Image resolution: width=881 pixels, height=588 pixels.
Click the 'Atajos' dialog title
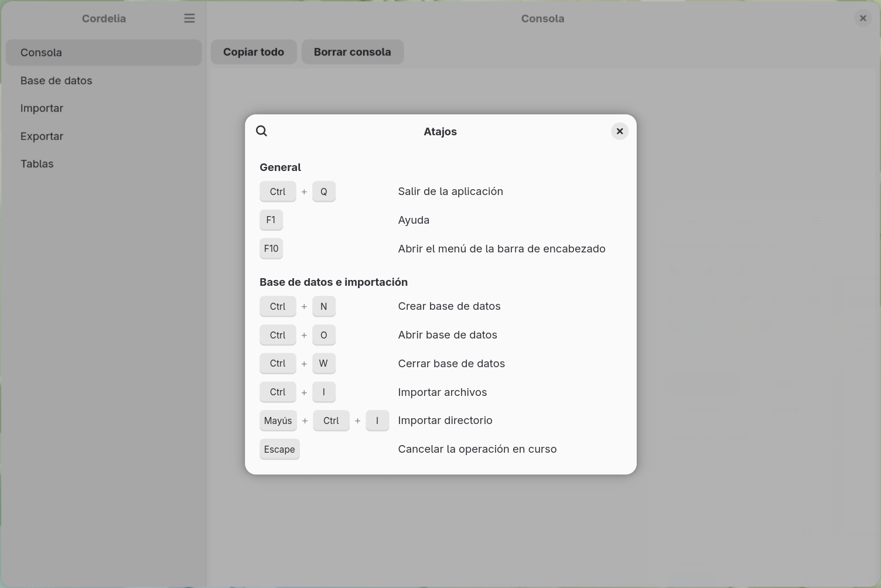[x=440, y=132]
